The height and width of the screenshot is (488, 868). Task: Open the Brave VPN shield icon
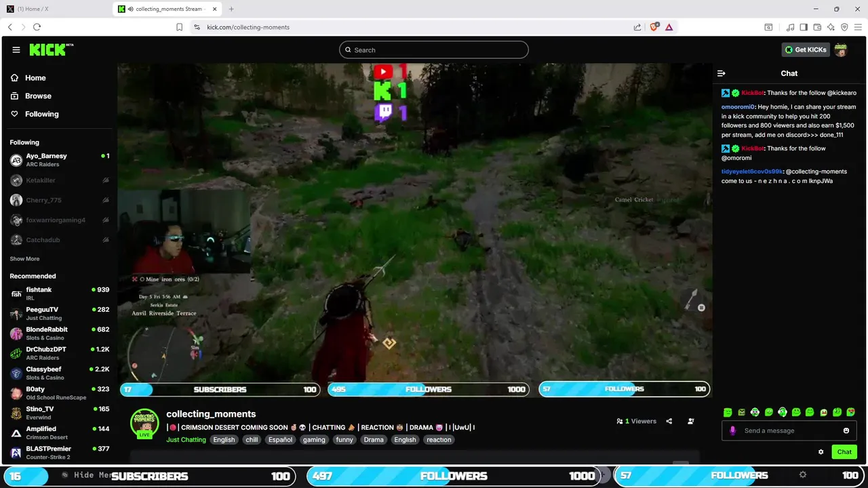(x=844, y=27)
